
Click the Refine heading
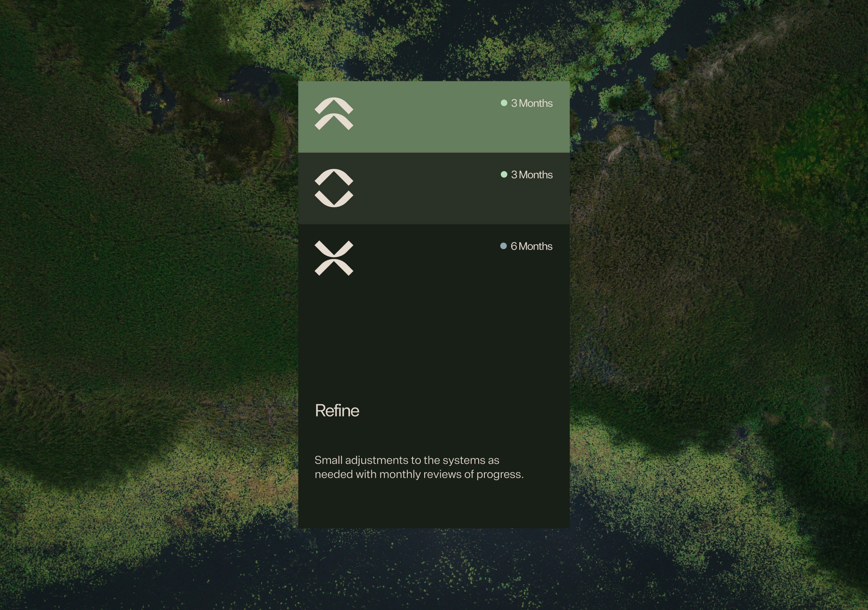(337, 411)
